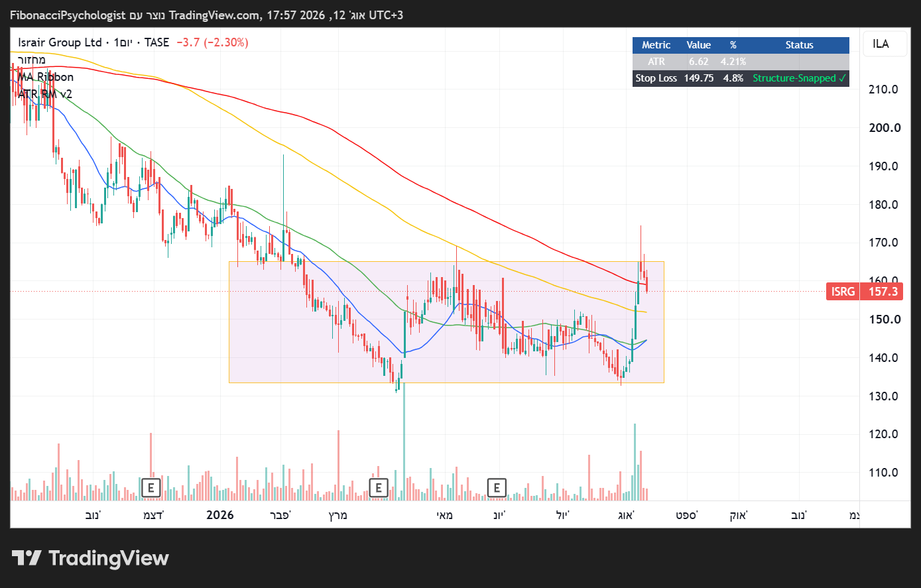The image size is (921, 588).
Task: Click the 210.0 price axis label
Action: (884, 89)
